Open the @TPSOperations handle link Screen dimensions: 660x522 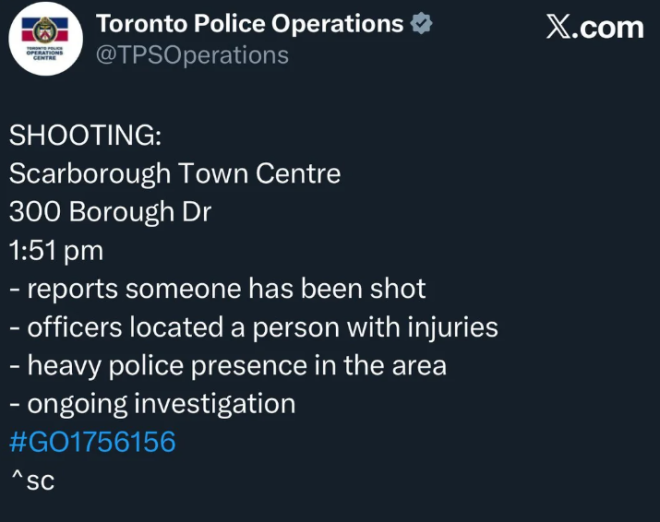pos(191,55)
